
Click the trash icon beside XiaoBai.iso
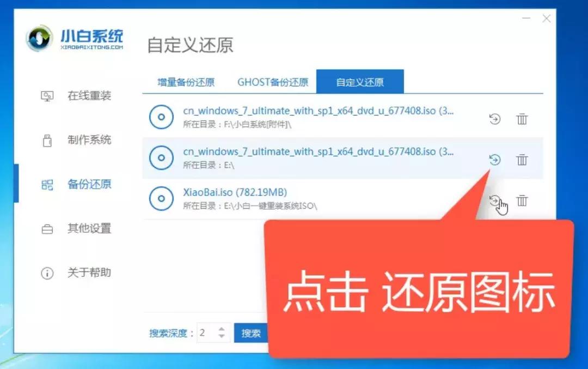coord(522,201)
